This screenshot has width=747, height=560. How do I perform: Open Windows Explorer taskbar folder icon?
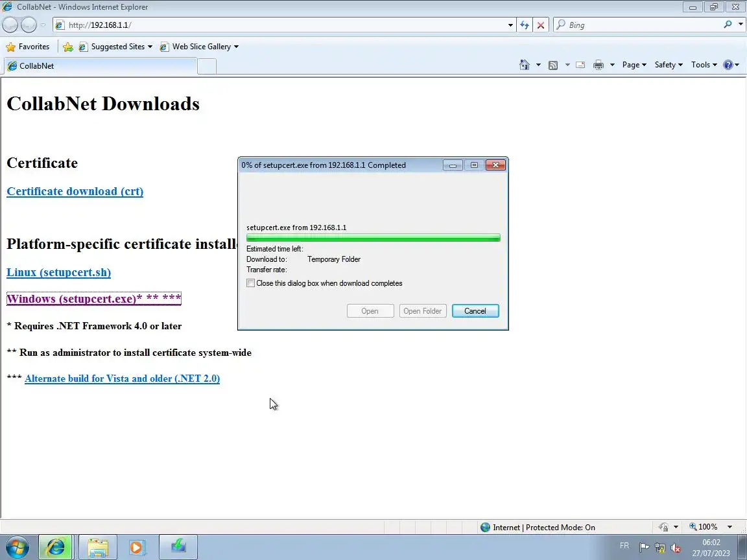(98, 547)
